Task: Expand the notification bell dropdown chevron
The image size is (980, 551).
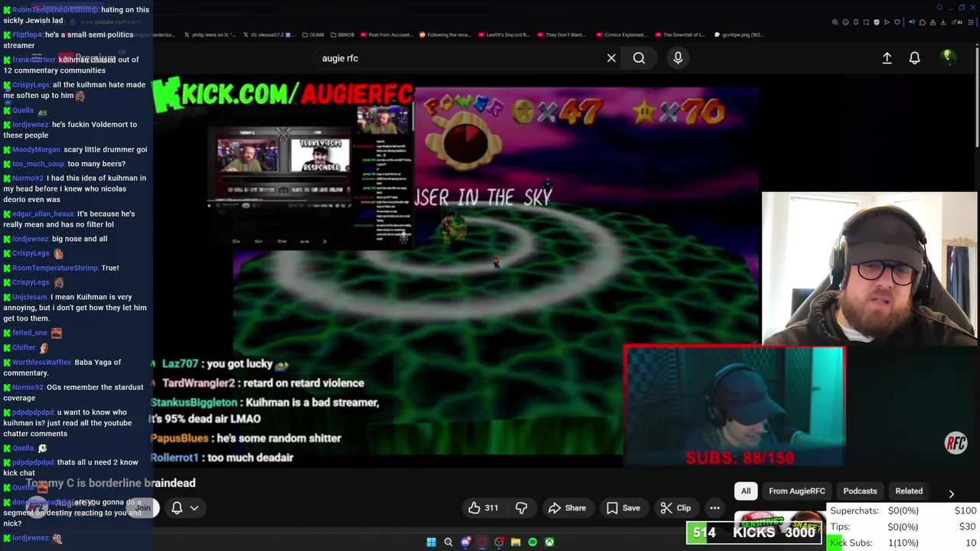Action: [x=194, y=507]
